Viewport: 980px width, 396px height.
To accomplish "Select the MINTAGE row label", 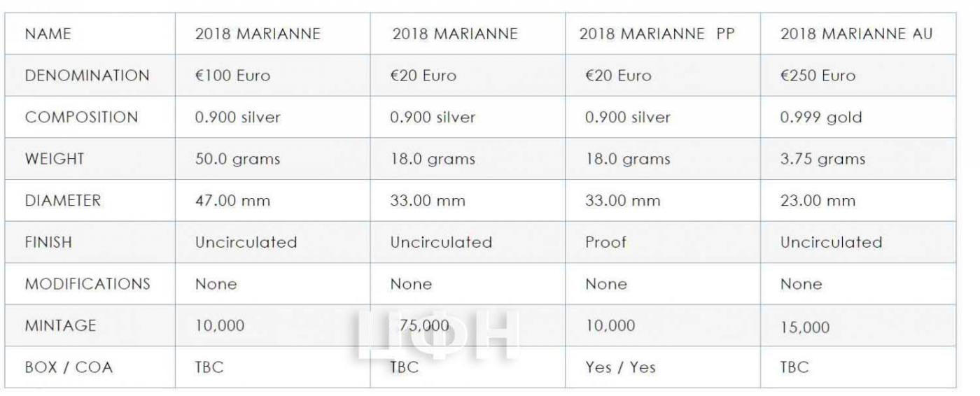I will (x=90, y=325).
